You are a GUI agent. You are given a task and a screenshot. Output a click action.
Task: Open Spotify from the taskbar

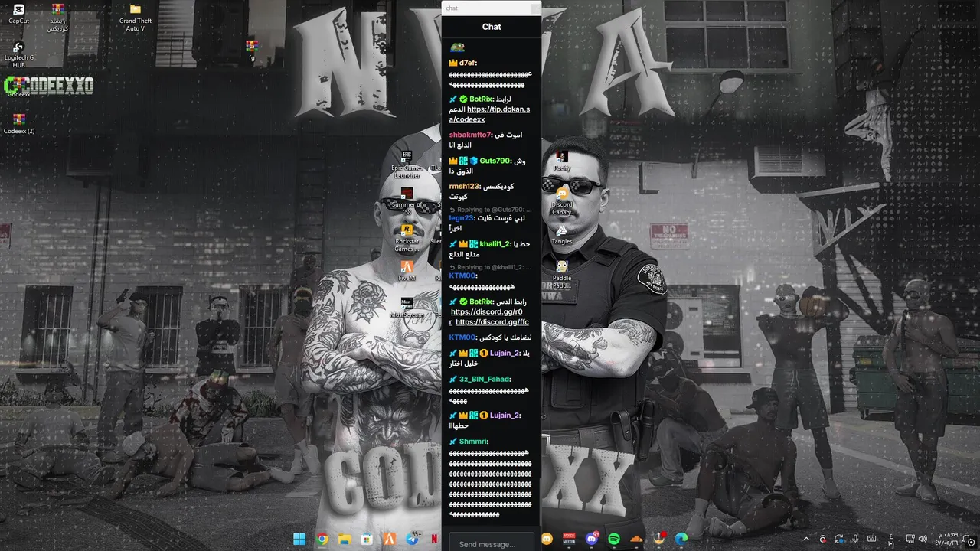pos(614,539)
